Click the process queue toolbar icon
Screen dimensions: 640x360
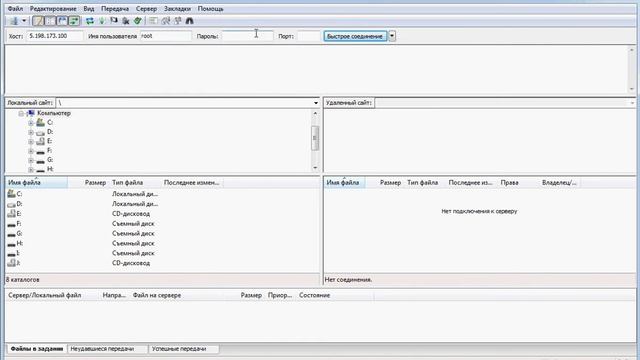pyautogui.click(x=102, y=21)
